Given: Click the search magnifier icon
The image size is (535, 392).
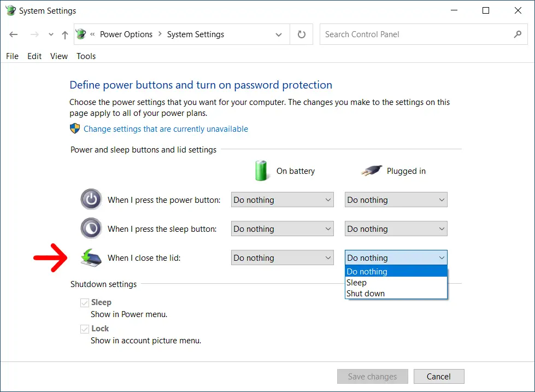Looking at the screenshot, I should [518, 34].
